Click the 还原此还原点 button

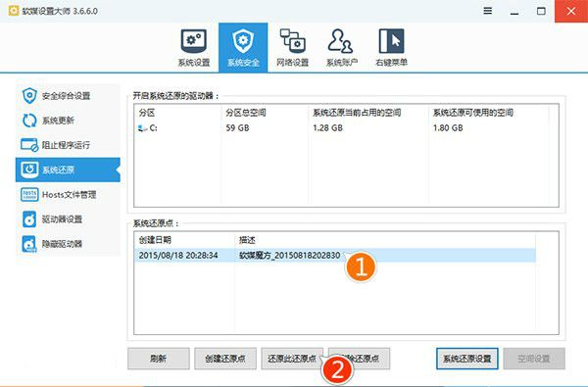pyautogui.click(x=292, y=359)
